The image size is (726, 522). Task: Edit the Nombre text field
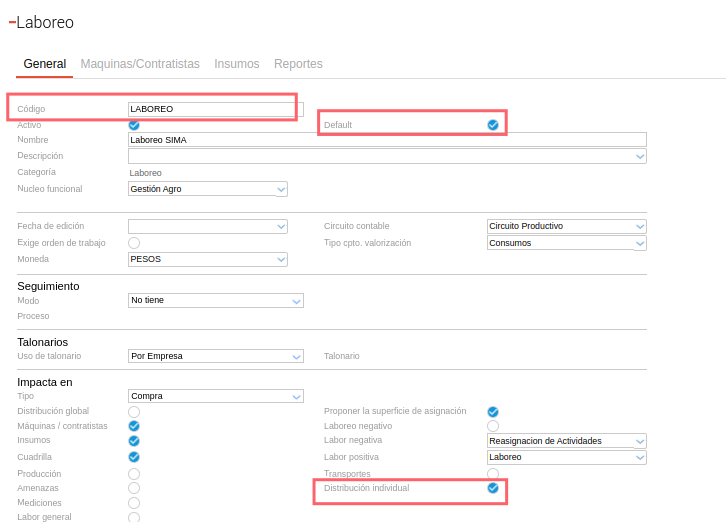387,140
